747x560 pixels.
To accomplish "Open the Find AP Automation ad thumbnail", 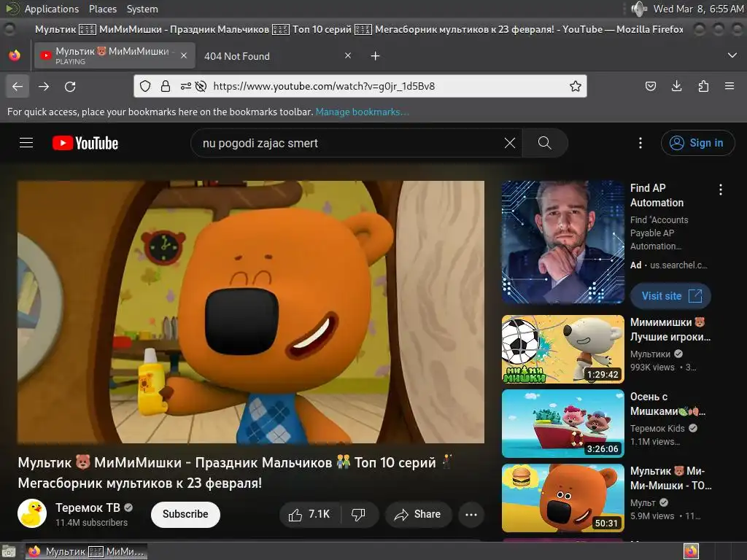I will pos(562,242).
